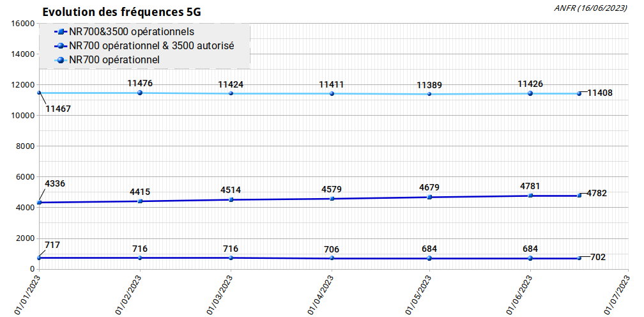644x317 pixels.
Task: Click the square marker icon beside the NR700&3500 opérationnels legend entry
Action: (61, 32)
